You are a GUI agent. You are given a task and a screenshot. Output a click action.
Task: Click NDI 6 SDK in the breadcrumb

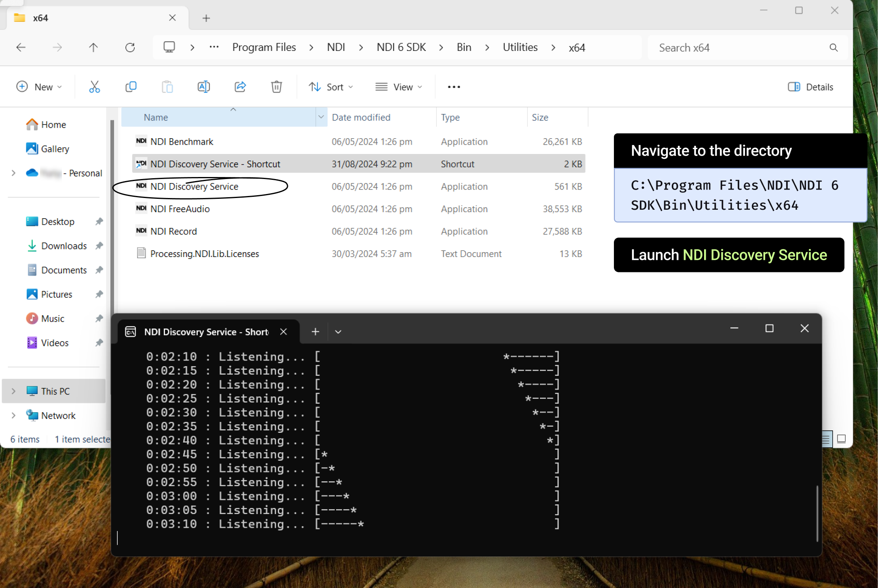[401, 47]
